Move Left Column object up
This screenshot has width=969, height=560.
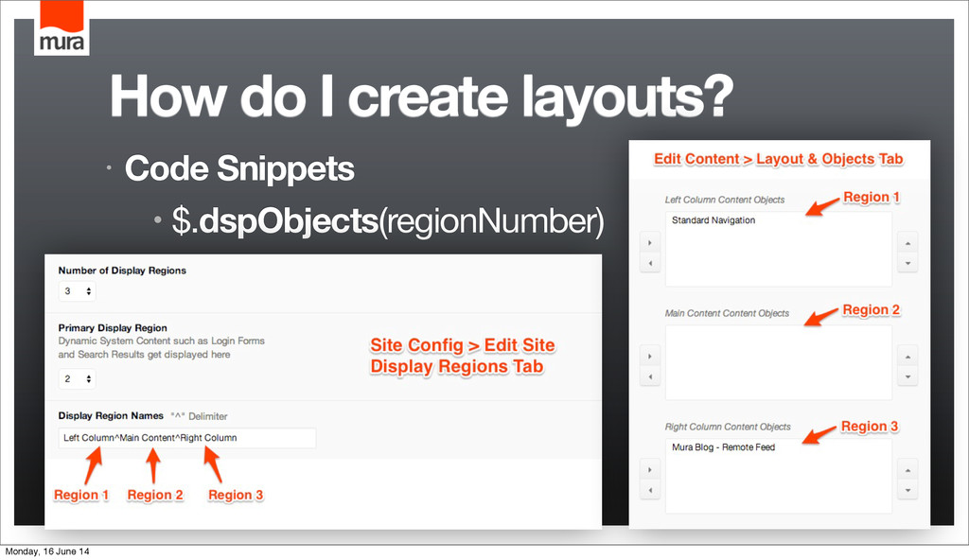pos(907,243)
